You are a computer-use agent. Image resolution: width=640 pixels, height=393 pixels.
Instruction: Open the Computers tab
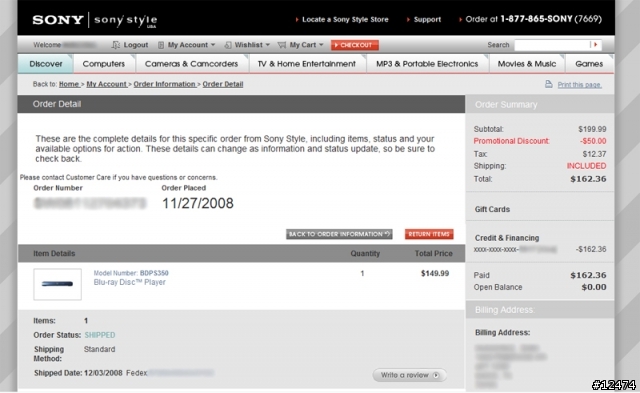(x=104, y=64)
